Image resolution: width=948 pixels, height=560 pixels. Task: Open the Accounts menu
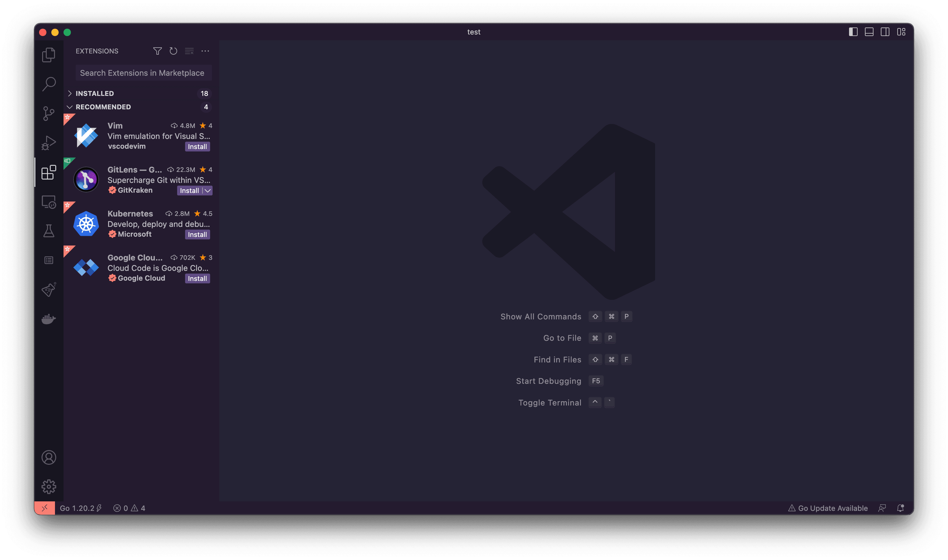[x=49, y=457]
